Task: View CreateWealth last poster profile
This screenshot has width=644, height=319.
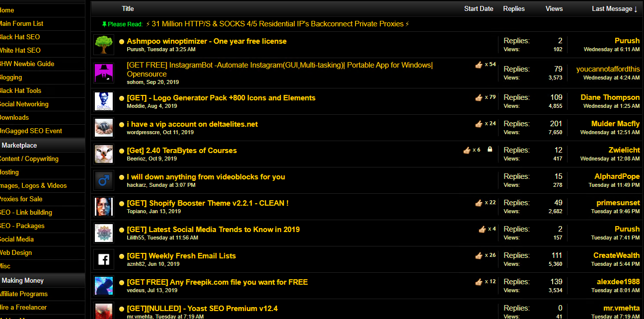Action: (x=617, y=255)
